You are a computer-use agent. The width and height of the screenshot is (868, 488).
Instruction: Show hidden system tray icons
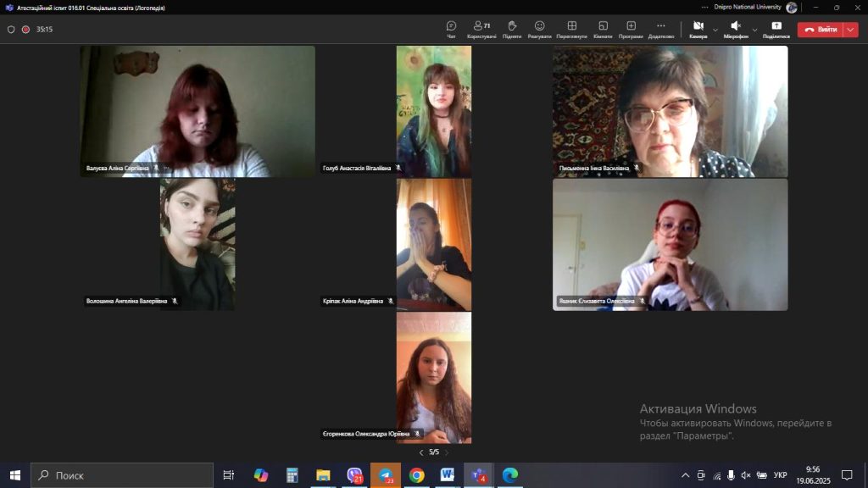[x=685, y=475]
